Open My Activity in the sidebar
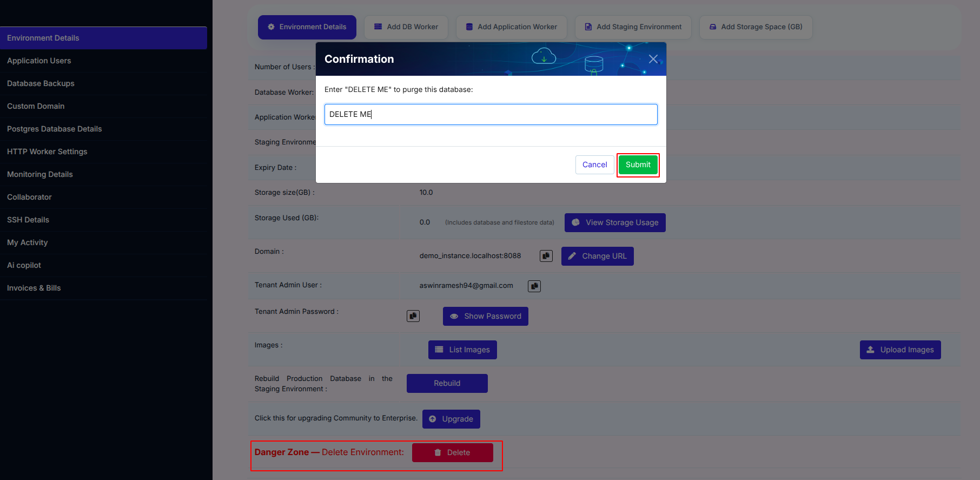This screenshot has width=980, height=480. click(x=103, y=242)
